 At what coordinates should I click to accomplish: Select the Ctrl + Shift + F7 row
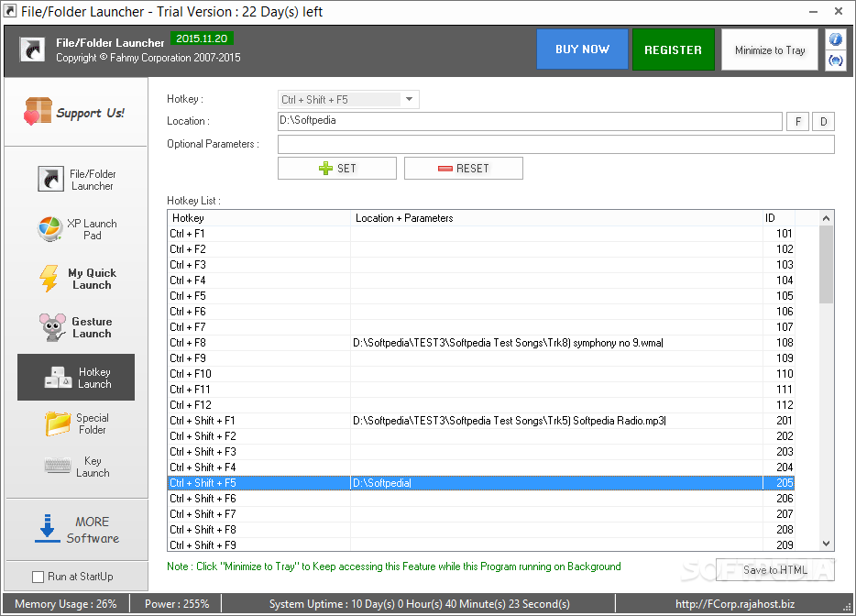point(480,514)
